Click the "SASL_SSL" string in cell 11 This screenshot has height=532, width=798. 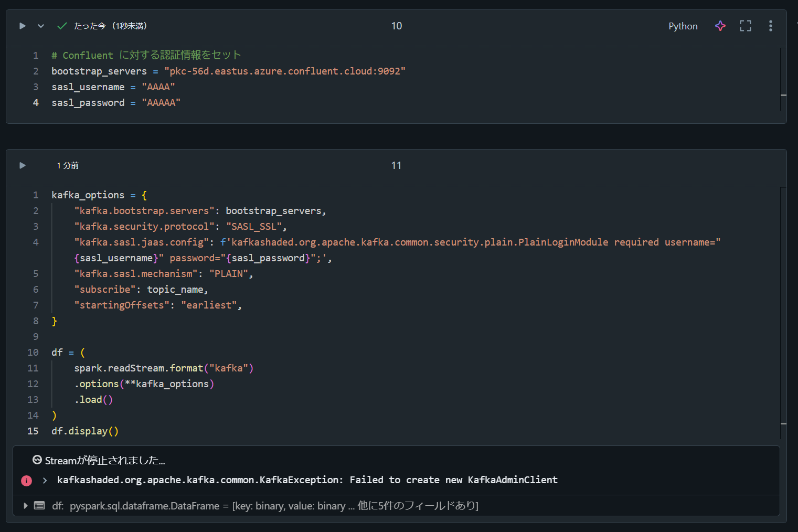tap(254, 226)
